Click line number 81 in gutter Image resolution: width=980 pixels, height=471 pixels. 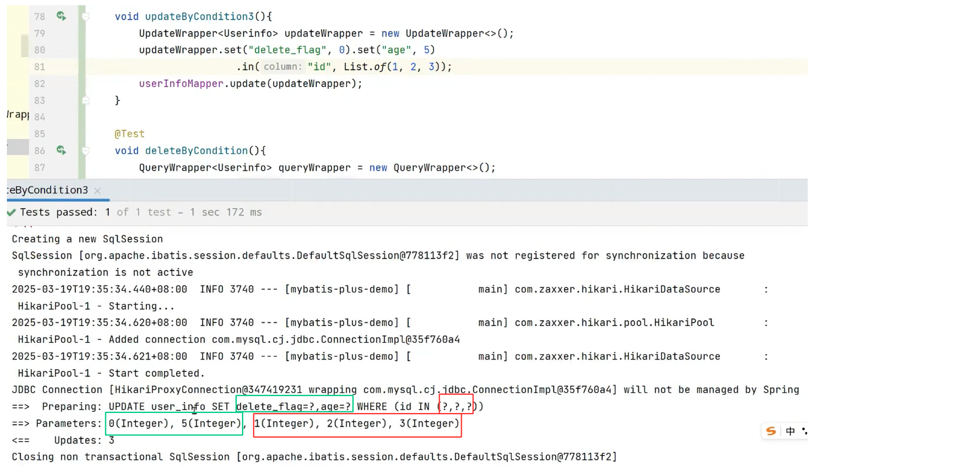pos(39,67)
